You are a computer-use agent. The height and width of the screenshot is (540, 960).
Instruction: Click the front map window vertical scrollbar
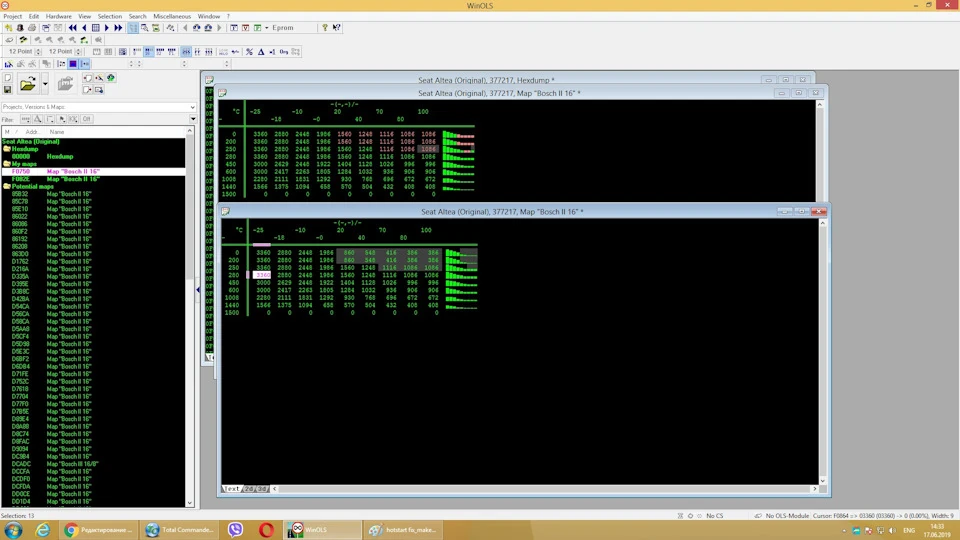tap(822, 352)
